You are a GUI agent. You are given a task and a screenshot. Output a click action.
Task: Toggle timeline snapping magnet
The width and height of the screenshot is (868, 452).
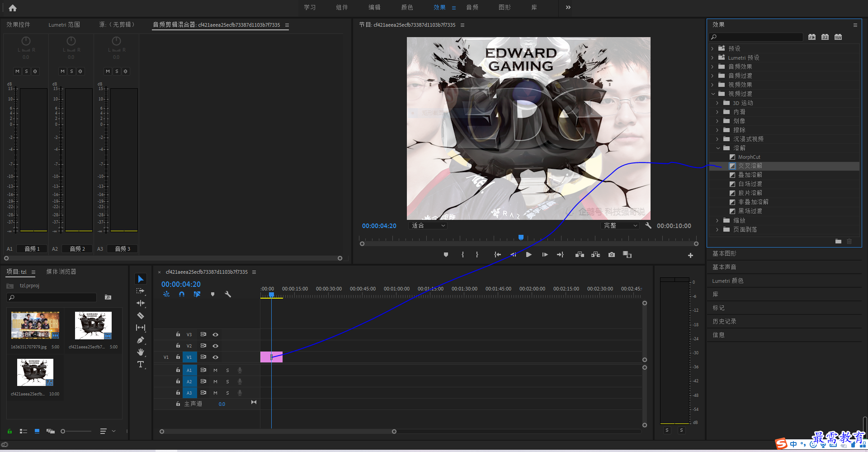click(182, 294)
